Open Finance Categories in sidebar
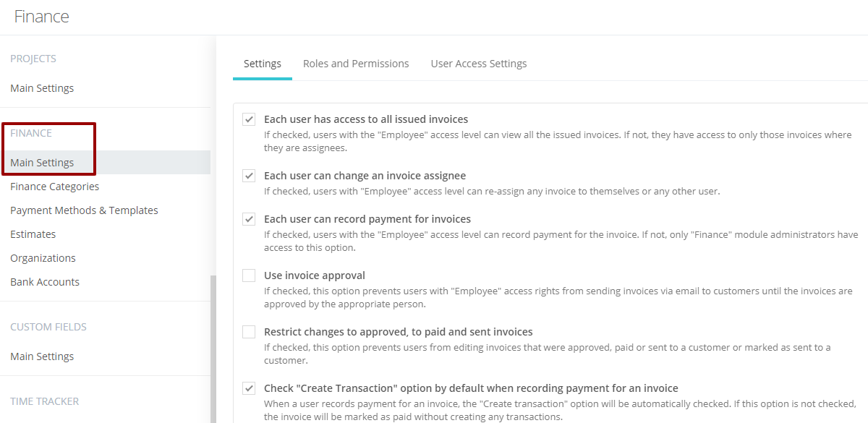Screen dimensions: 868x423 click(x=55, y=187)
